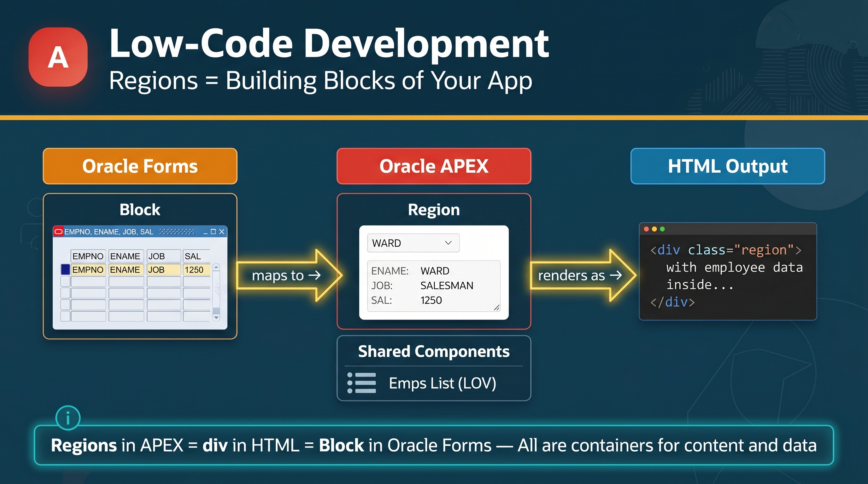Select the dark blue current-record indicator

click(65, 270)
